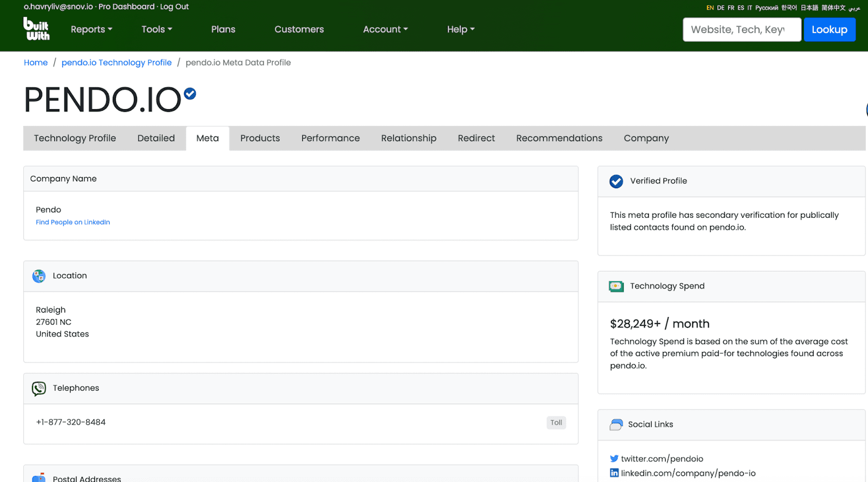Click the Social Links chat icon

click(616, 424)
